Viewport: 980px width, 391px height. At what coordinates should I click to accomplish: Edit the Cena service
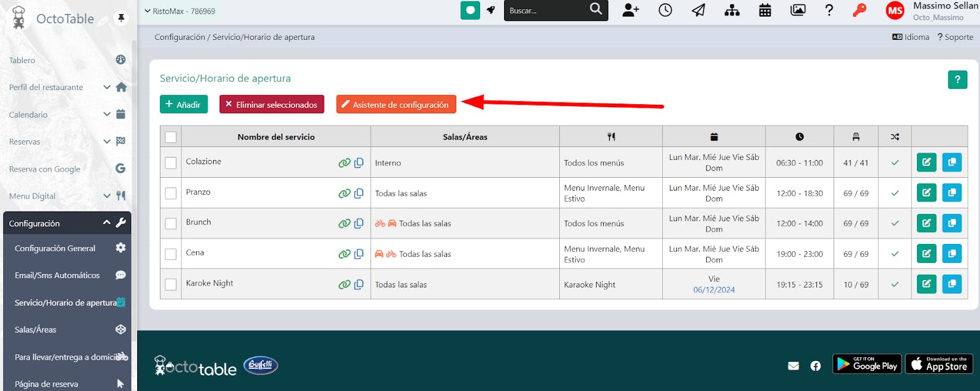click(927, 254)
